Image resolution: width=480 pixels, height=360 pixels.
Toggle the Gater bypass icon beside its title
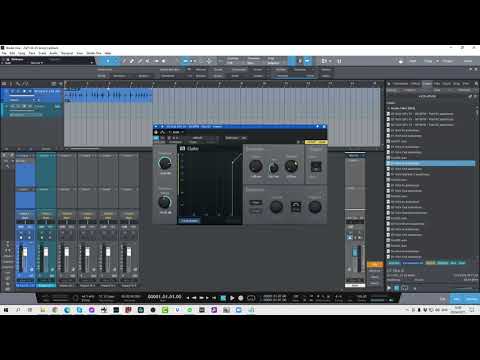(182, 148)
